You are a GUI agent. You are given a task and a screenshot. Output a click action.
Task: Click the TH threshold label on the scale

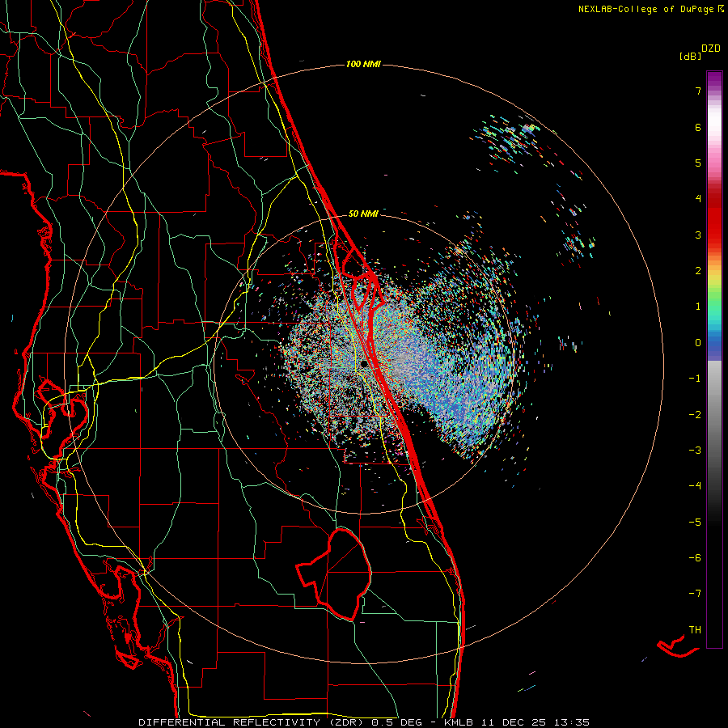695,630
